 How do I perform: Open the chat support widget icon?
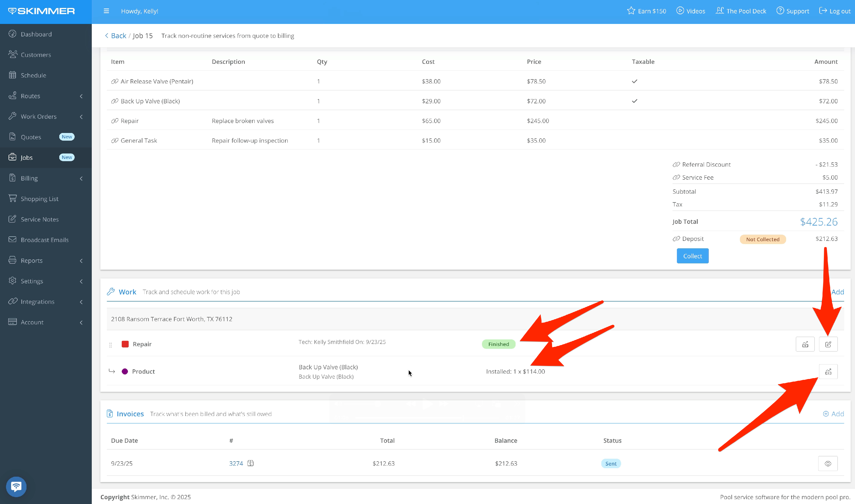pos(16,486)
